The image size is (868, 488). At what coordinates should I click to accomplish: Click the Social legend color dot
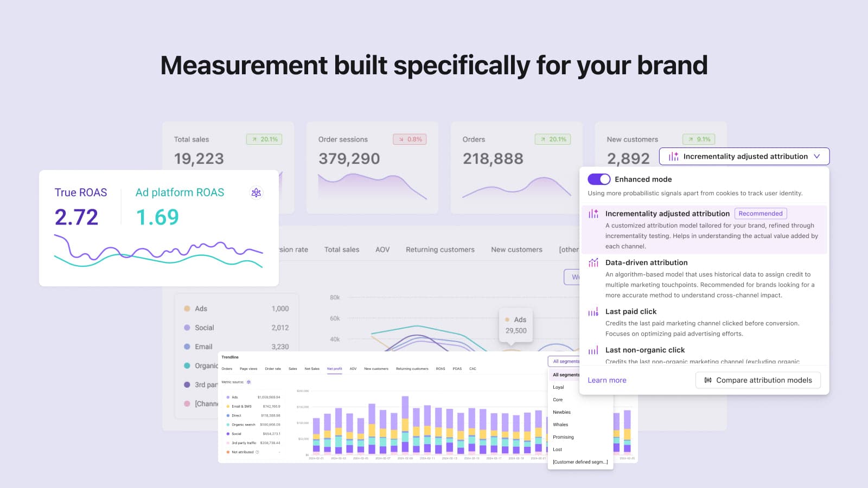coord(187,328)
